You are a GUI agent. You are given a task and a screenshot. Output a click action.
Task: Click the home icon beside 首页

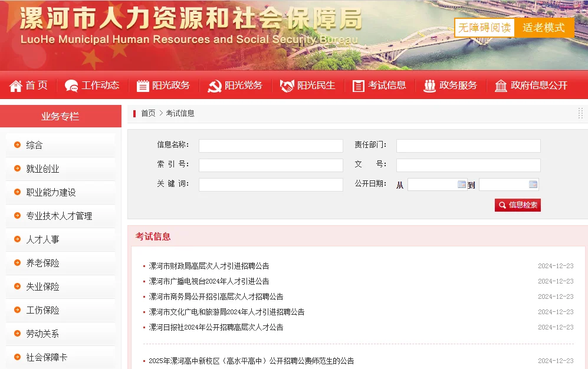click(x=17, y=85)
